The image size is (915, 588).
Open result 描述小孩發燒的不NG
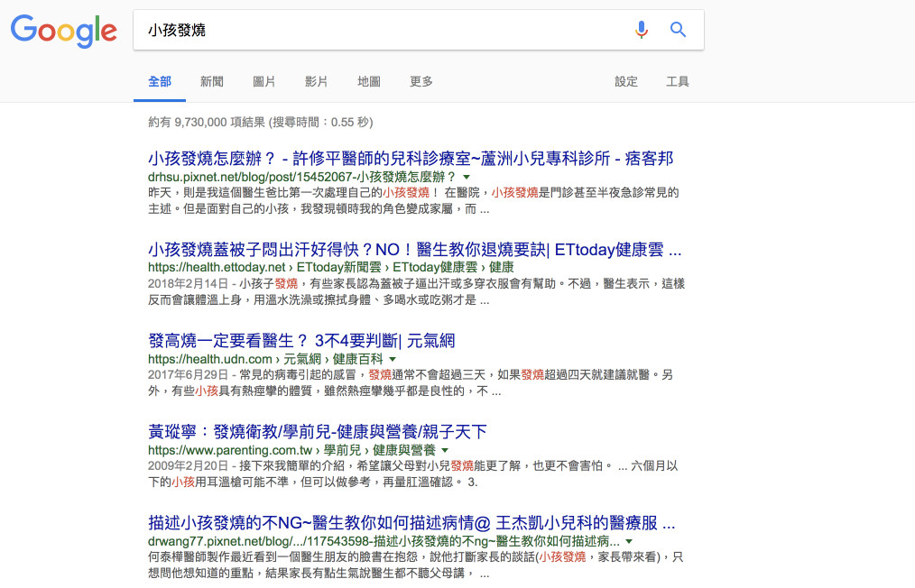[411, 523]
